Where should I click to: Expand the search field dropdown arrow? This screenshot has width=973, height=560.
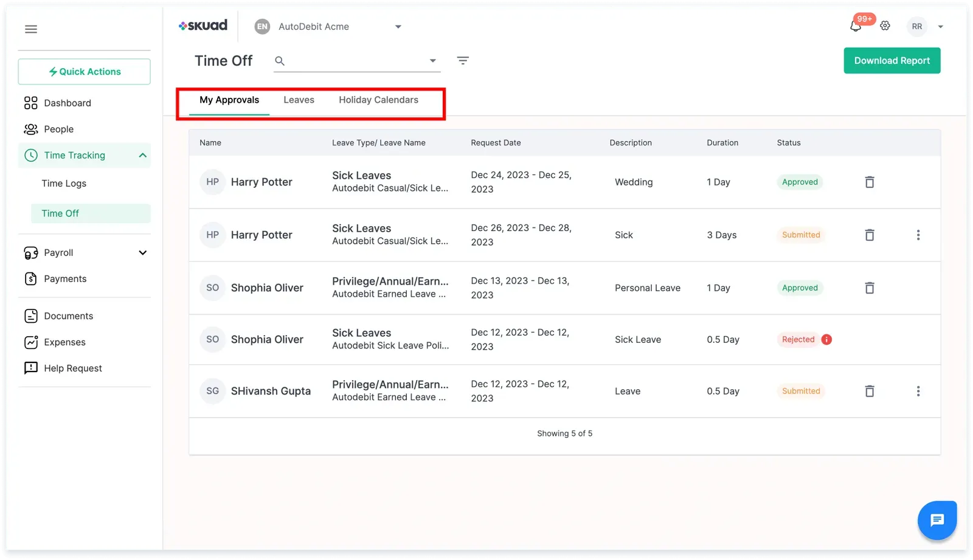click(x=432, y=61)
